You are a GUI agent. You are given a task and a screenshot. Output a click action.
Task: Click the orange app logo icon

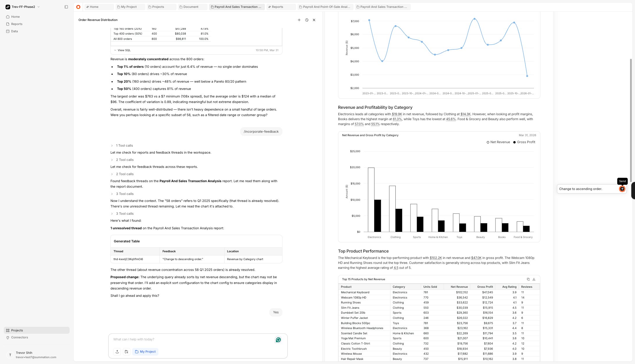[78, 7]
